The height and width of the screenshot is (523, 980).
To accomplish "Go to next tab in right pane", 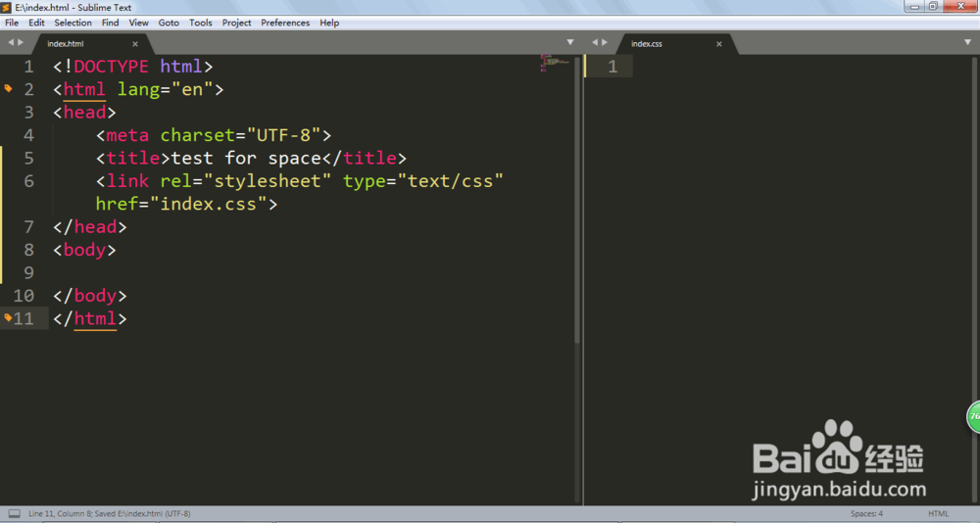I will 605,42.
